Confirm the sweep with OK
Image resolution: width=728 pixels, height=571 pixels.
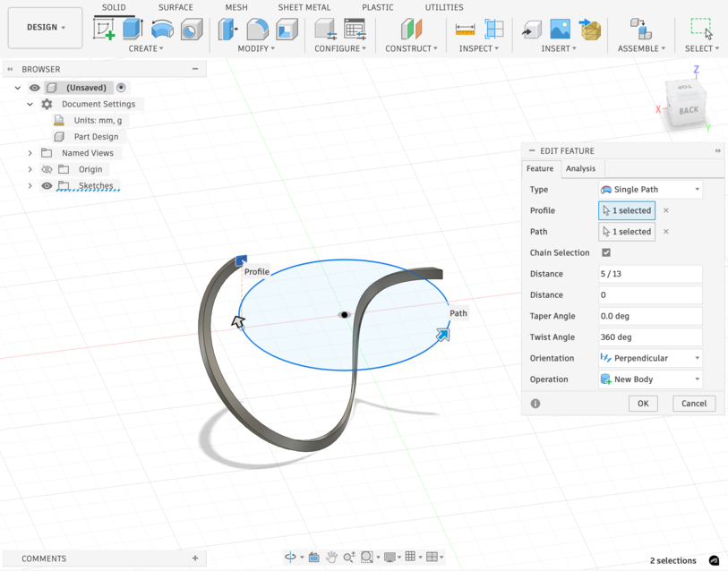pyautogui.click(x=642, y=403)
